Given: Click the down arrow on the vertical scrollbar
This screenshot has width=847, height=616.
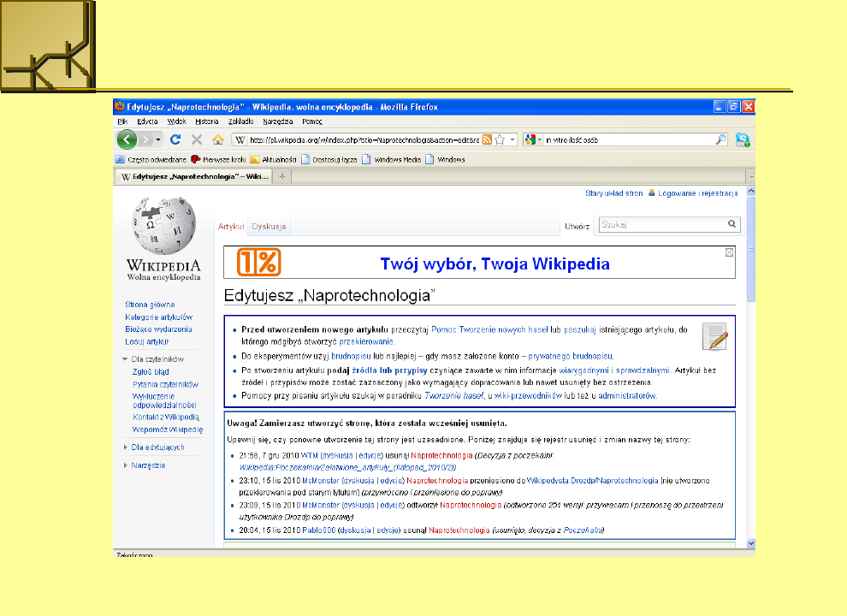Looking at the screenshot, I should 750,542.
